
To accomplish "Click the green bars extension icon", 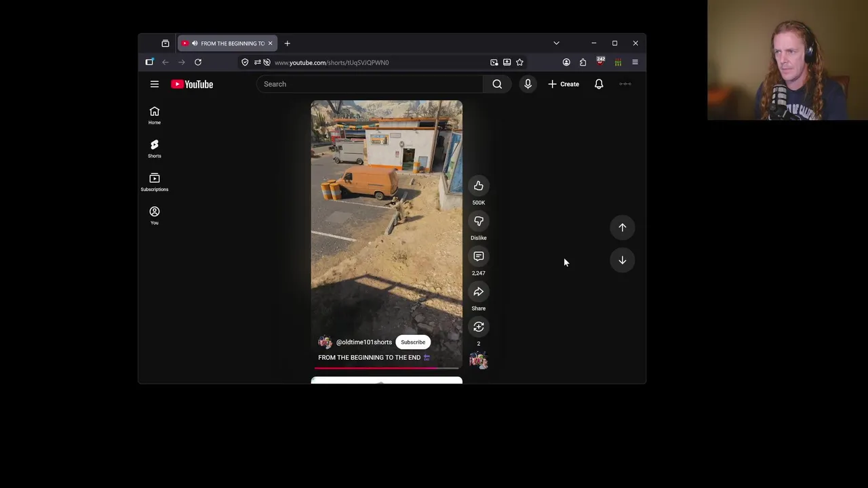I will point(618,62).
